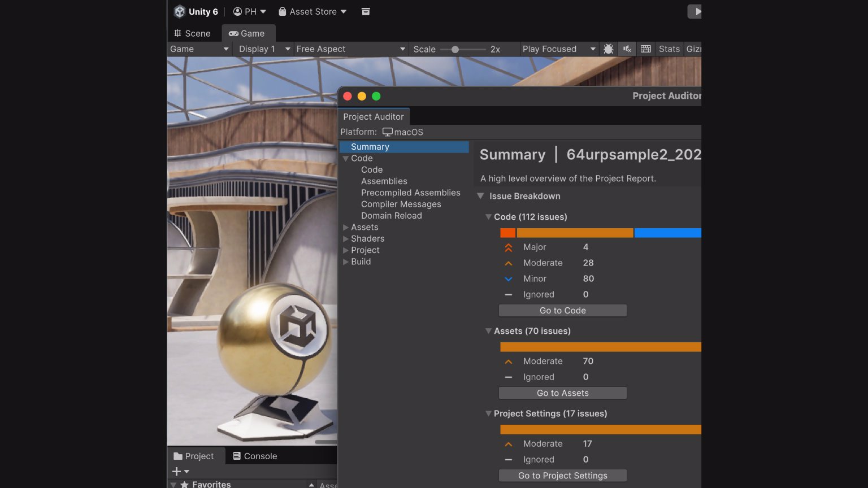The width and height of the screenshot is (868, 488).
Task: Open the Free Aspect dropdown
Action: [x=350, y=49]
